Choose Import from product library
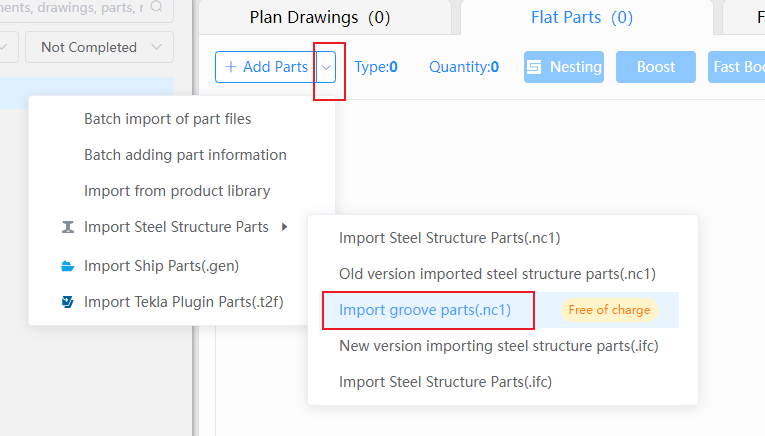Image resolution: width=765 pixels, height=436 pixels. [177, 191]
